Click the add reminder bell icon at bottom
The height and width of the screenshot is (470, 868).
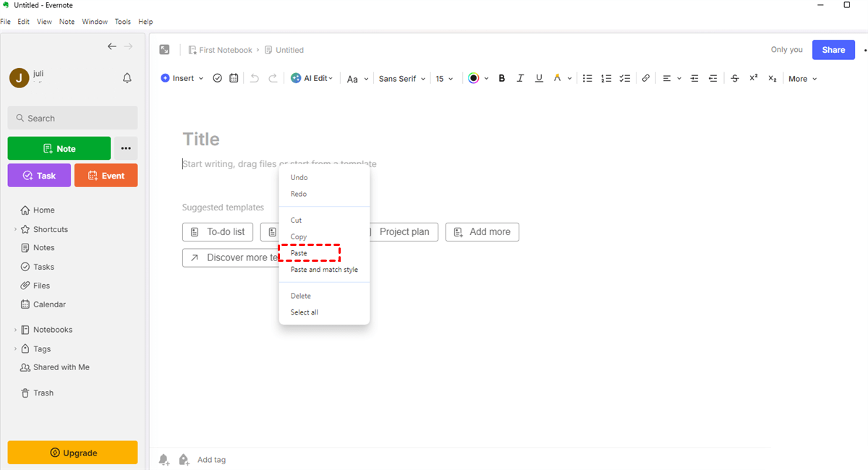click(164, 459)
